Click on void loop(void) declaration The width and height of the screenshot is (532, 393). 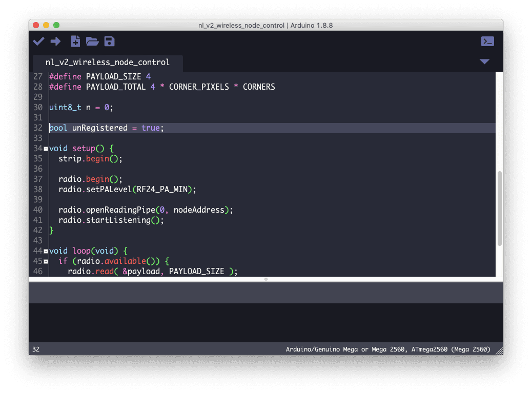click(84, 251)
